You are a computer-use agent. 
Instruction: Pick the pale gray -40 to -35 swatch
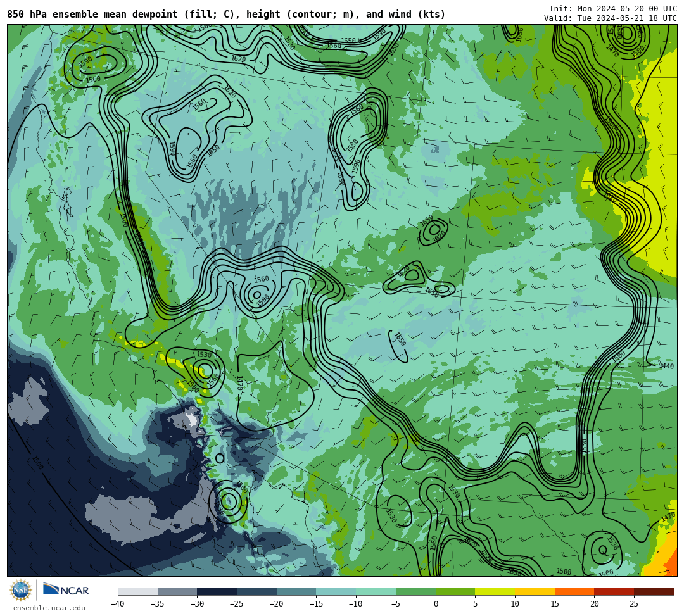pos(138,591)
